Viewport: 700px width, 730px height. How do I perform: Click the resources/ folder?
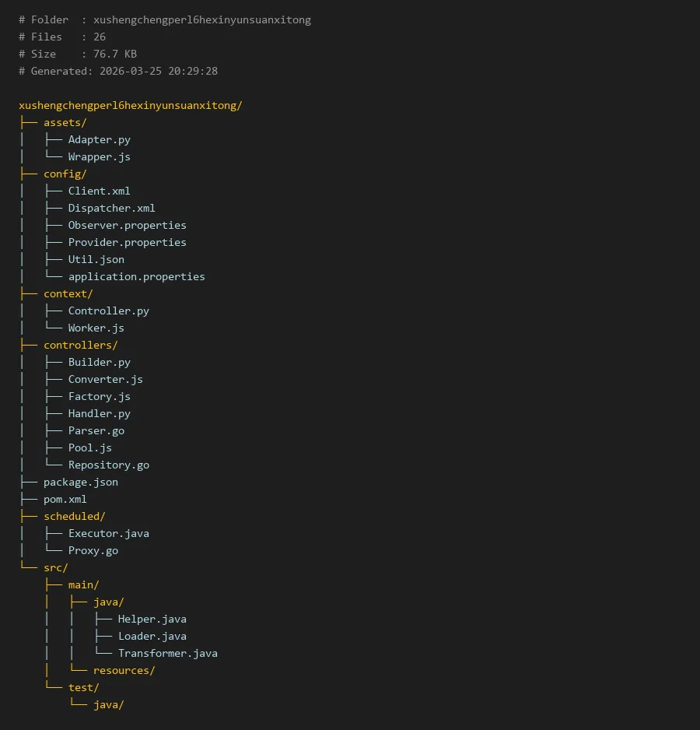pos(124,671)
